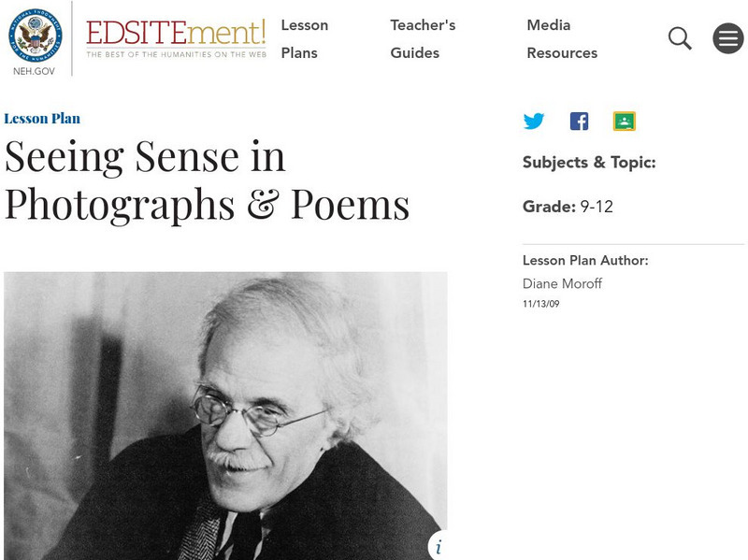
Task: Click the Subjects & Topic heading
Action: coord(589,162)
